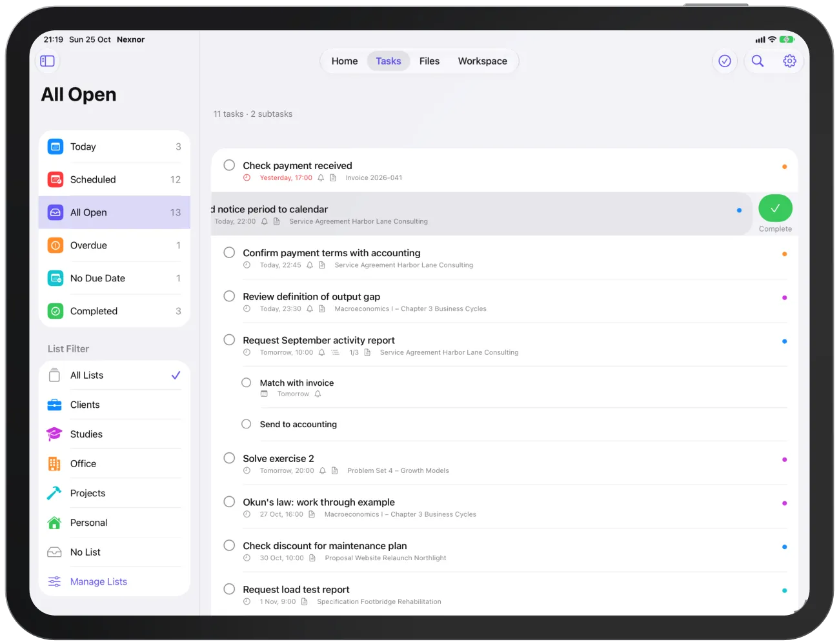This screenshot has height=644, width=839.
Task: Complete Review definition of output gap
Action: 229,296
